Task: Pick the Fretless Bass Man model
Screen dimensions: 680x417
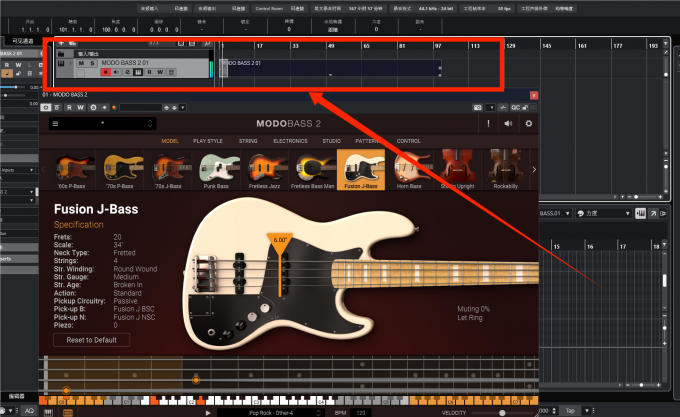Action: coord(313,169)
